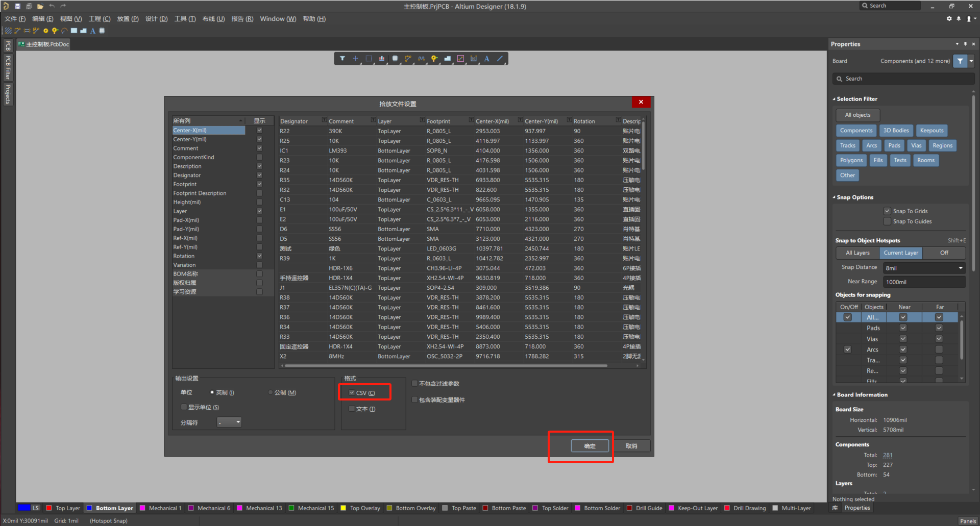Select the 公制 (M) metric unit radio button
Viewport: 980px width, 526px height.
click(x=271, y=393)
